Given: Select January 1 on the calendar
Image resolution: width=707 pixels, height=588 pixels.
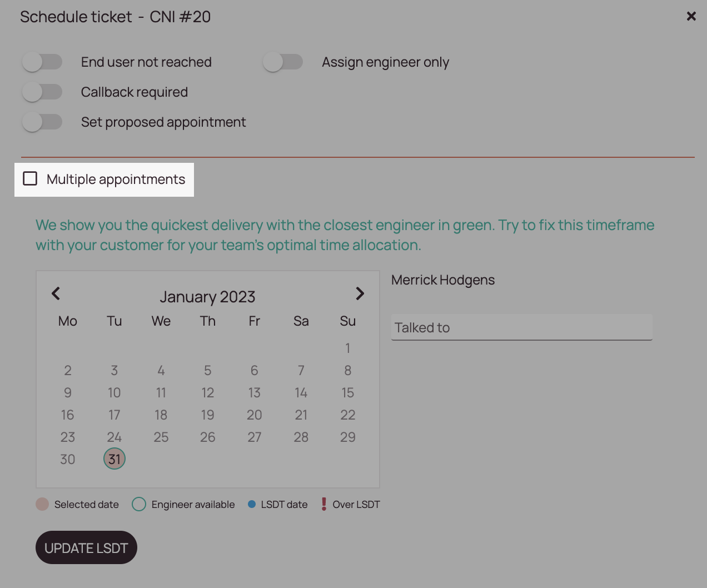Looking at the screenshot, I should (347, 348).
